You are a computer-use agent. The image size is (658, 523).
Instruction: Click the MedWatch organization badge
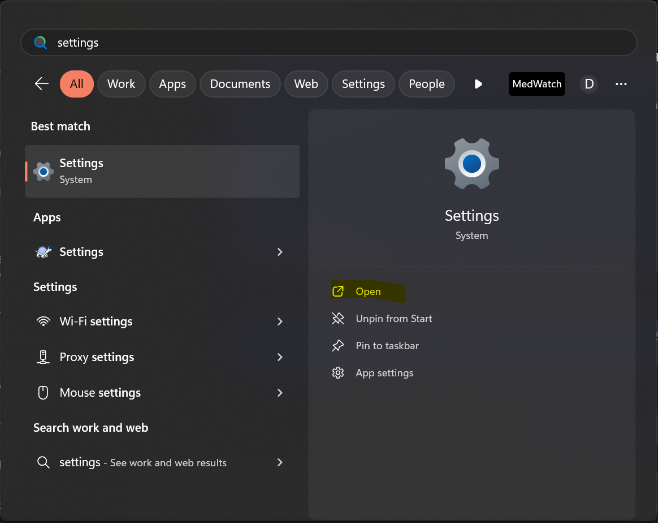point(536,84)
